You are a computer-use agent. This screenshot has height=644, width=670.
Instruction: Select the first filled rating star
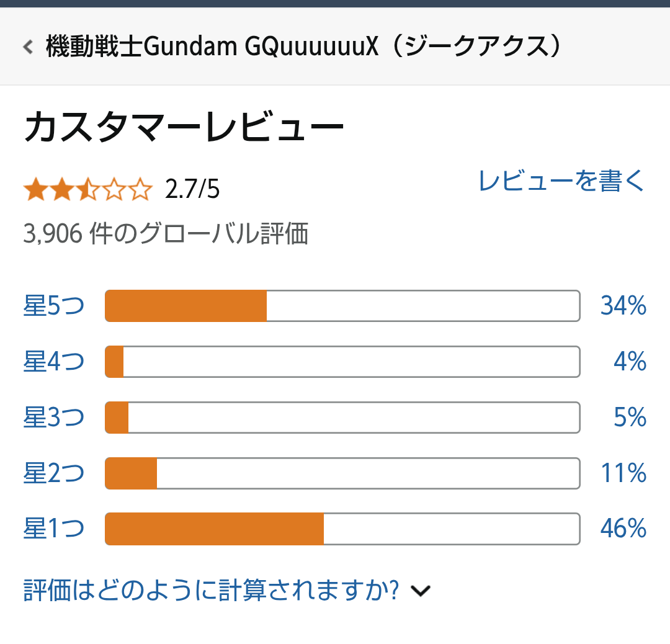[36, 190]
